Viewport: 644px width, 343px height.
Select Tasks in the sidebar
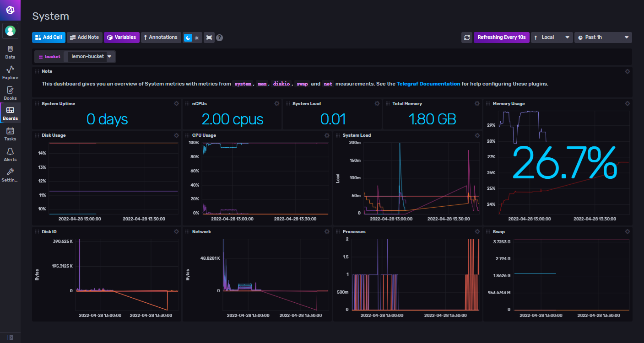[10, 134]
